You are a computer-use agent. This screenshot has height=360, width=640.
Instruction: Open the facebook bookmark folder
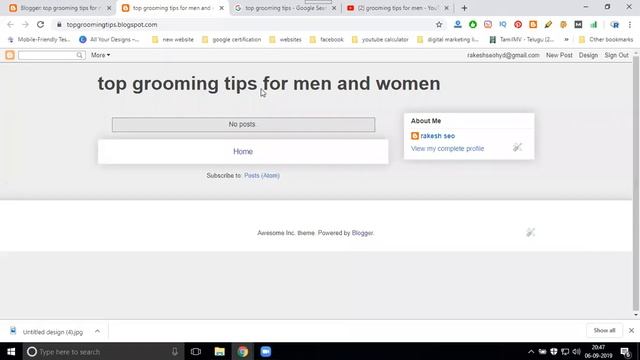pos(327,40)
